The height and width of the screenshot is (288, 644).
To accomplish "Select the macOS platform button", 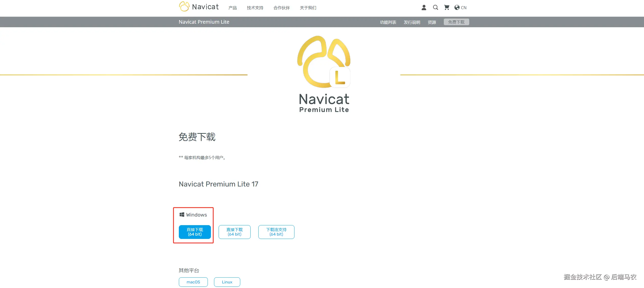I will click(x=193, y=282).
